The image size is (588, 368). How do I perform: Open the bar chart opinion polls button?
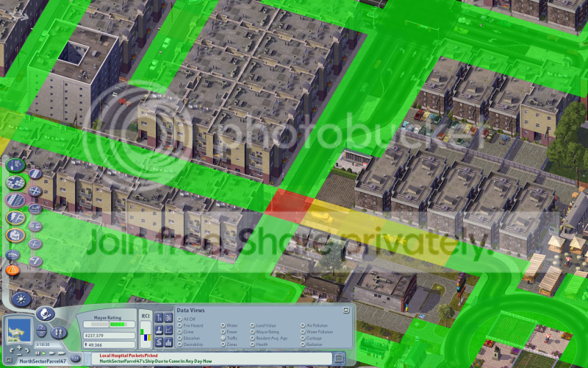168,342
